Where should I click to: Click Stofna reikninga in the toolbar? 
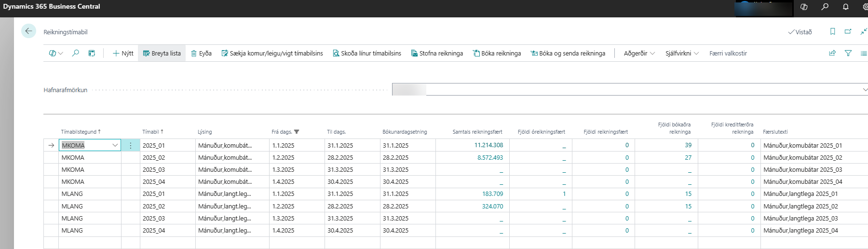click(437, 53)
